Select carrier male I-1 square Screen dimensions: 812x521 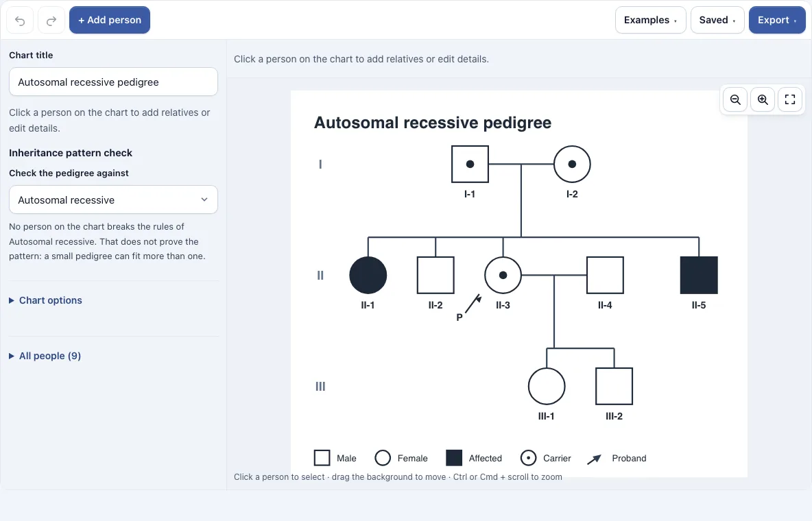pos(470,164)
